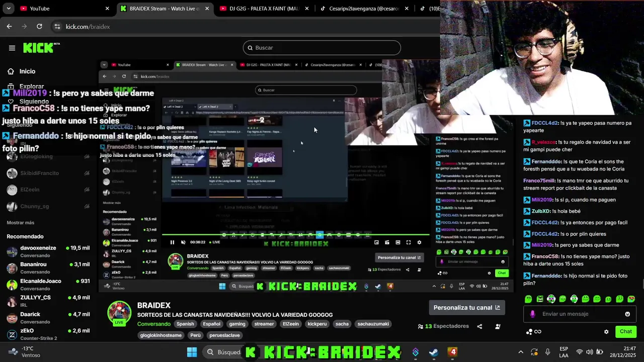The image size is (644, 362).
Task: Toggle theater mode in the player
Action: pyautogui.click(x=398, y=242)
